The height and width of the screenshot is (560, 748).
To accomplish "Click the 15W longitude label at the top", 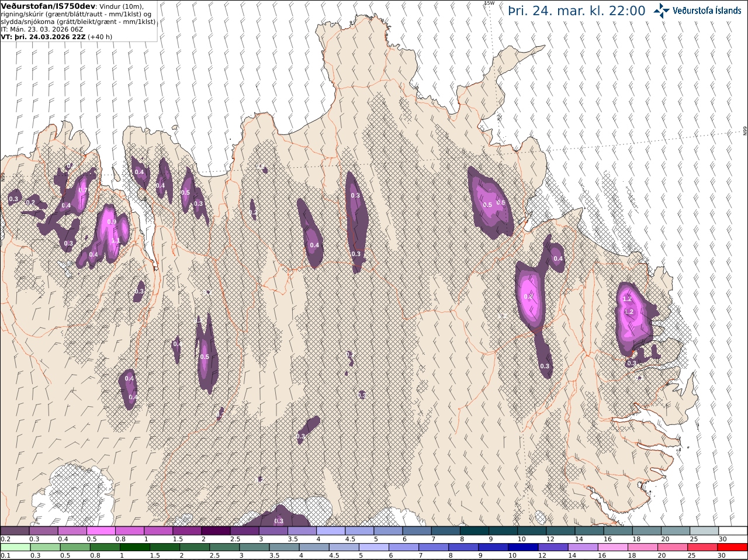I will pos(489,3).
